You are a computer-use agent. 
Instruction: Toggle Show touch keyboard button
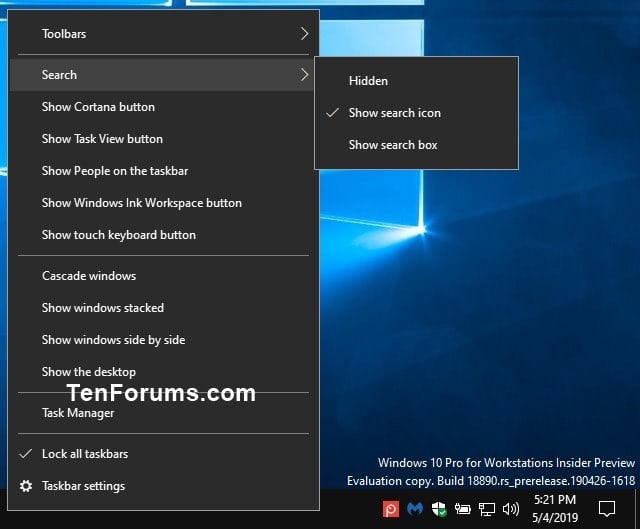[x=163, y=235]
